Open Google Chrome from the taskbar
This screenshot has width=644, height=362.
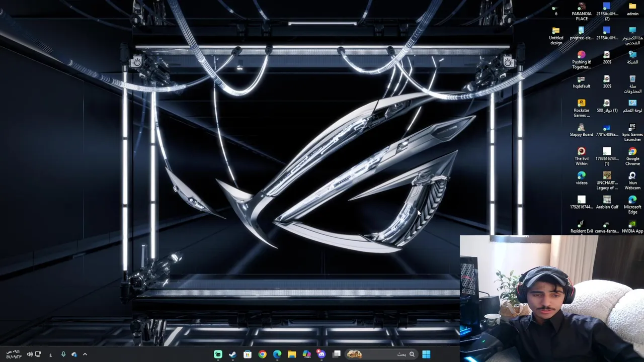point(262,354)
